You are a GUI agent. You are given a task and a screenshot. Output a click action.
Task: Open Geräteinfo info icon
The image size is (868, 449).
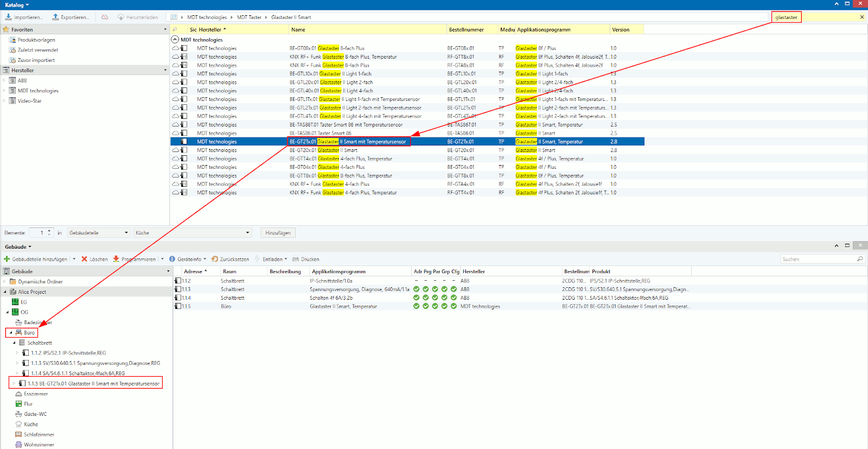tap(172, 259)
